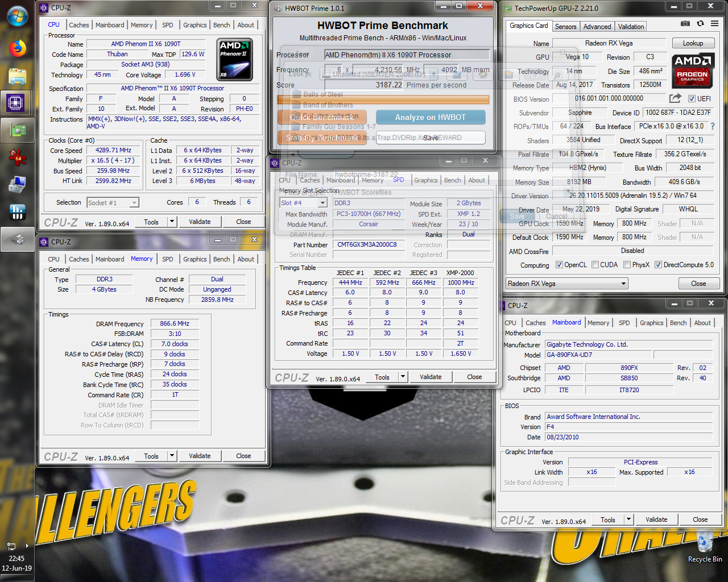Image resolution: width=728 pixels, height=582 pixels.
Task: Click NB Frequency value 2859.8 MHz
Action: click(x=217, y=300)
